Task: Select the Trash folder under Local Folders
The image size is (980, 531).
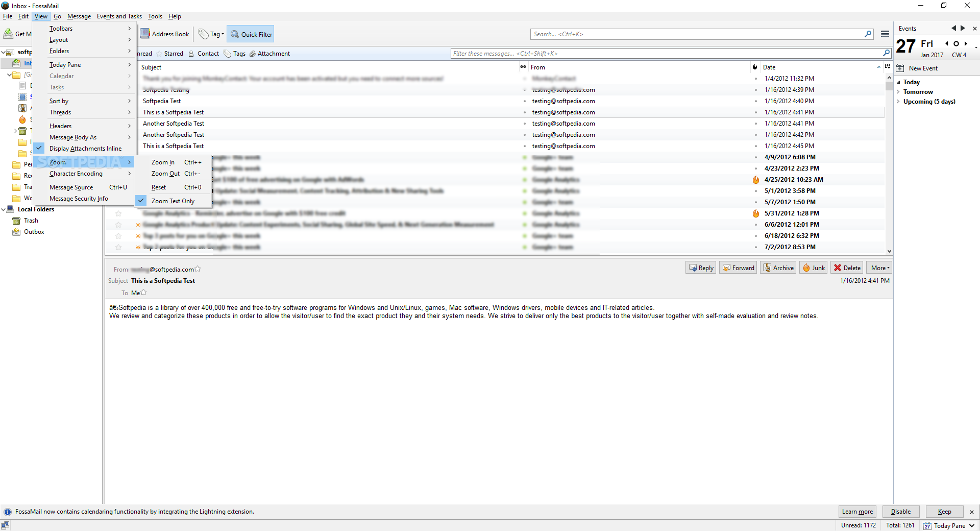Action: (x=25, y=221)
